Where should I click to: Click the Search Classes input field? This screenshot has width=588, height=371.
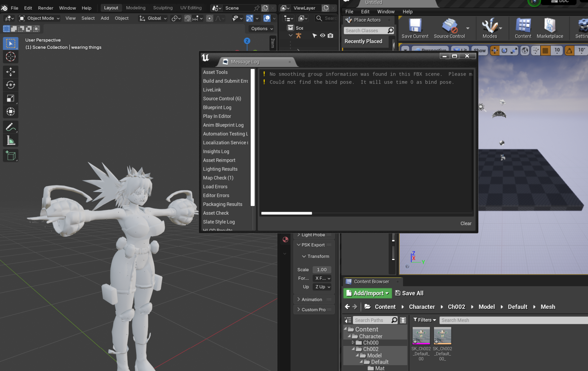(x=366, y=31)
